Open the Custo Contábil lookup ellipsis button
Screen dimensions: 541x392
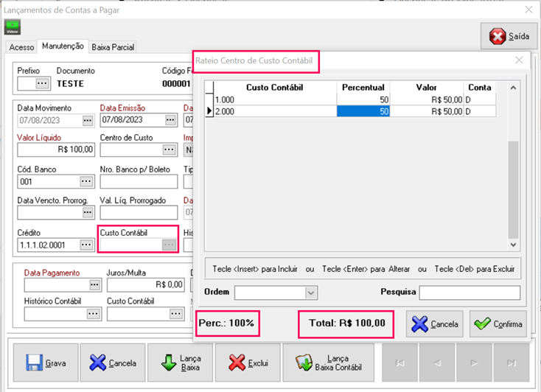pyautogui.click(x=170, y=245)
